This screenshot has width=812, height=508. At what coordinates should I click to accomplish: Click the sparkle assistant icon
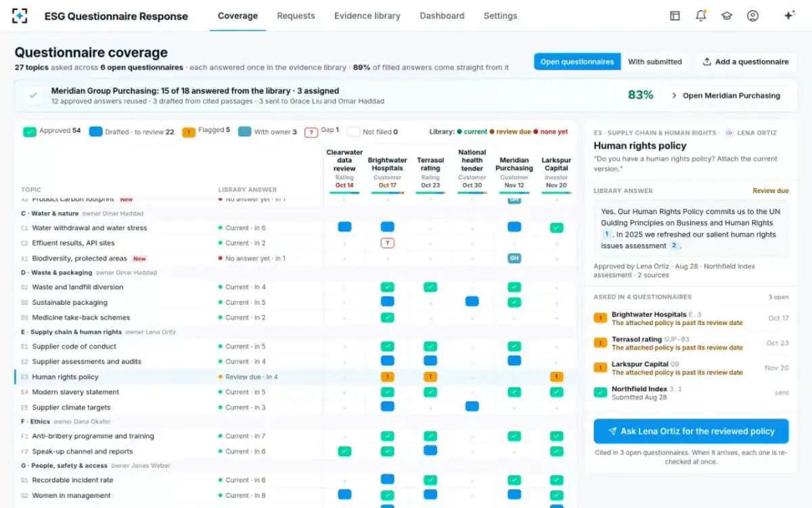pos(789,16)
